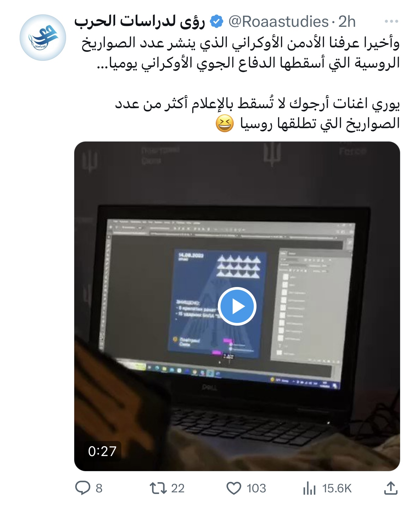
Task: Click the reply count 8
Action: tap(99, 488)
